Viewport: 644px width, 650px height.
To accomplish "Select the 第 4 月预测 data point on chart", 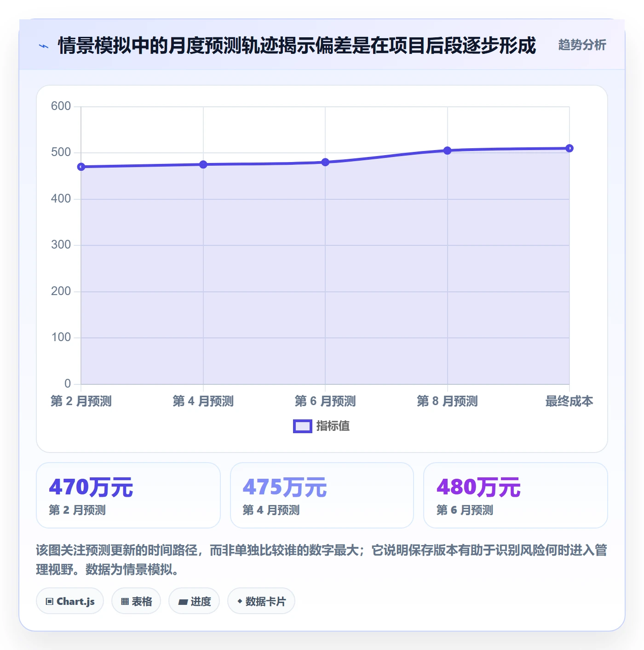I will tap(203, 164).
